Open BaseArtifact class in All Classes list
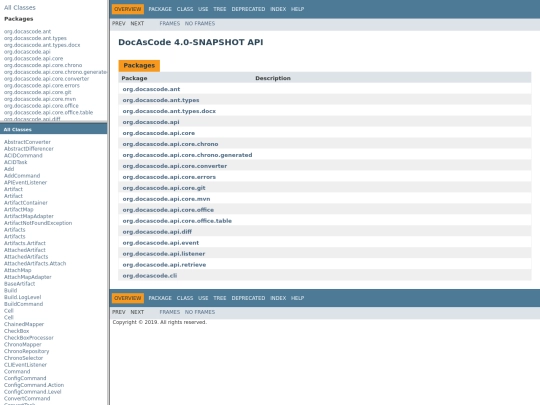 click(20, 284)
